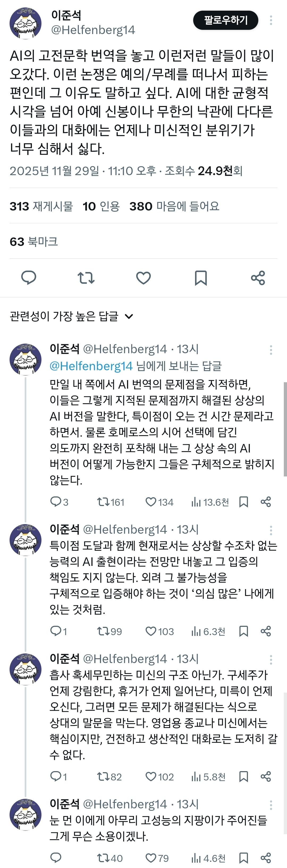
Task: Open more options on the first reply
Action: [271, 350]
